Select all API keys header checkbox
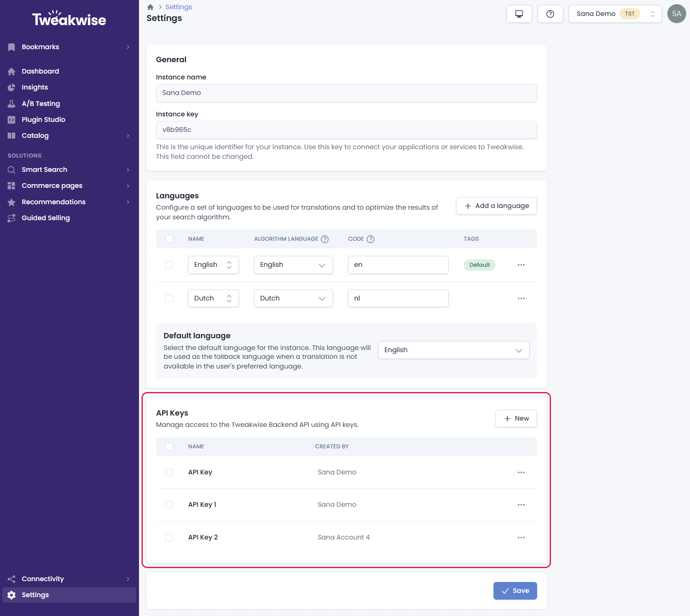Screen dimensions: 690x616 [169, 447]
